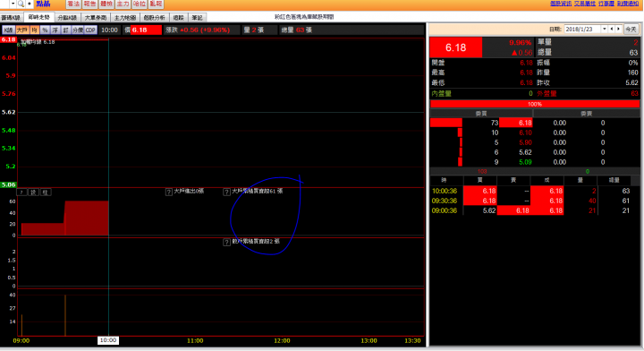Click the 鎖 lock button in sub-chart
Image resolution: width=644 pixels, height=351 pixels.
(34, 193)
